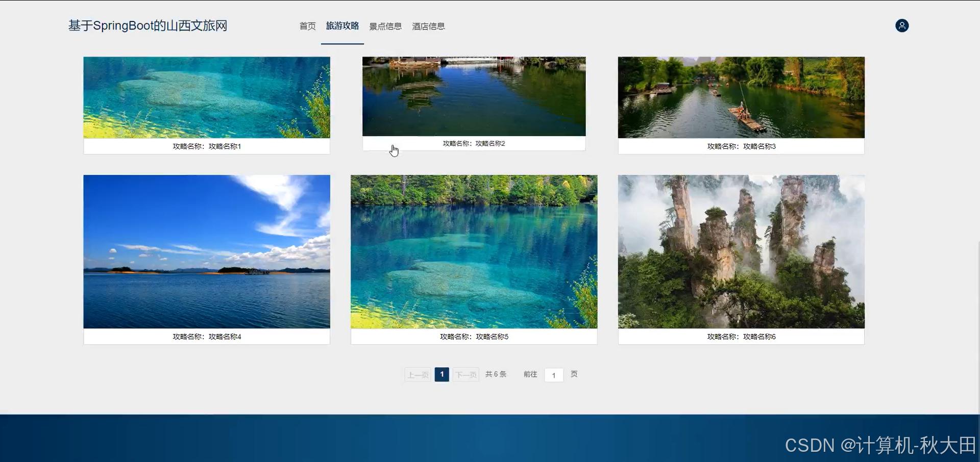Click the blue sky island thumbnail of 攻略名称4
Viewport: 980px width, 462px height.
click(x=206, y=251)
